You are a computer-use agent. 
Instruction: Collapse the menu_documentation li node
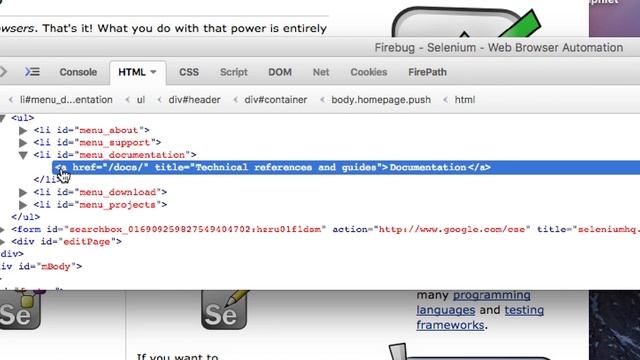23,155
